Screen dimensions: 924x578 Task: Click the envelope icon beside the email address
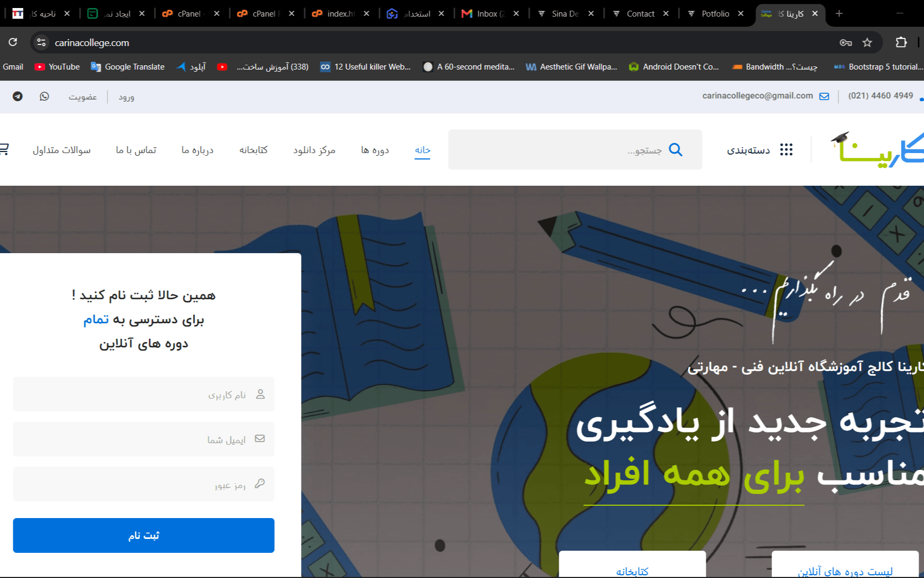[824, 96]
